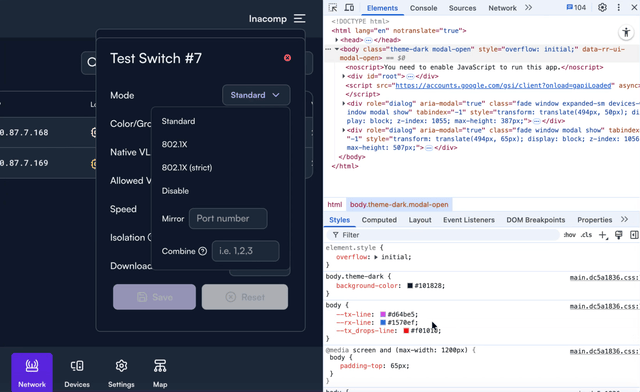Screen dimensions: 640x392
Task: Activate the DevTools inspect element picker
Action: (333, 8)
